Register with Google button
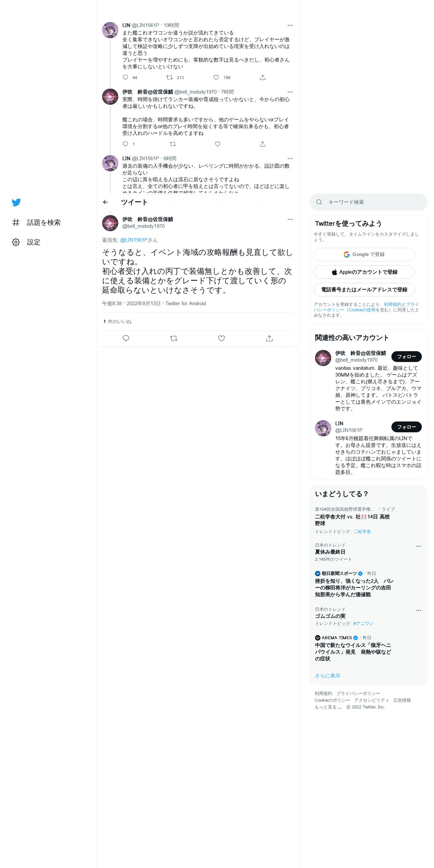This screenshot has width=434, height=868. coord(364,255)
